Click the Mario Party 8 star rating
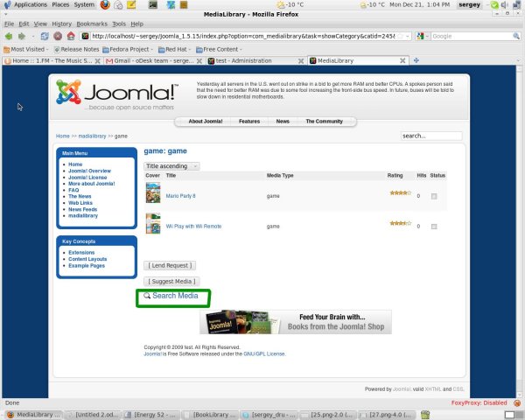Image resolution: width=525 pixels, height=420 pixels. tap(401, 192)
